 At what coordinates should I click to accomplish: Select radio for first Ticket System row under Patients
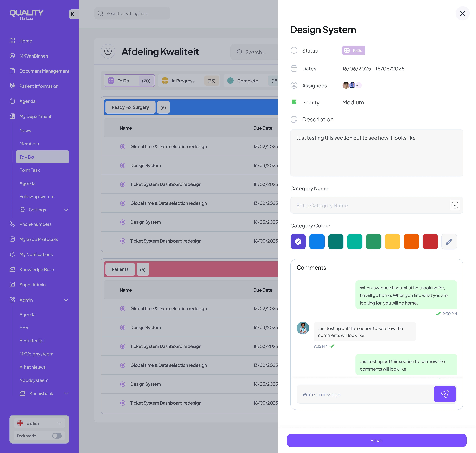(123, 346)
